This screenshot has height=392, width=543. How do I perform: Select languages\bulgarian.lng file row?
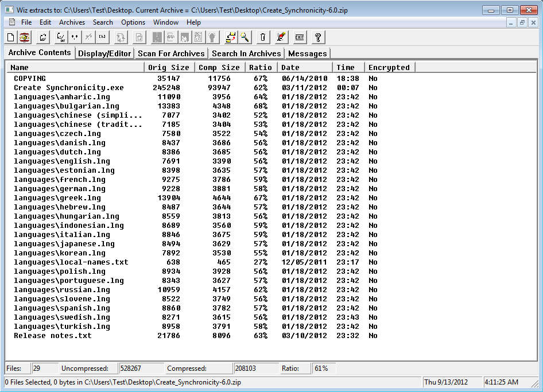[67, 106]
